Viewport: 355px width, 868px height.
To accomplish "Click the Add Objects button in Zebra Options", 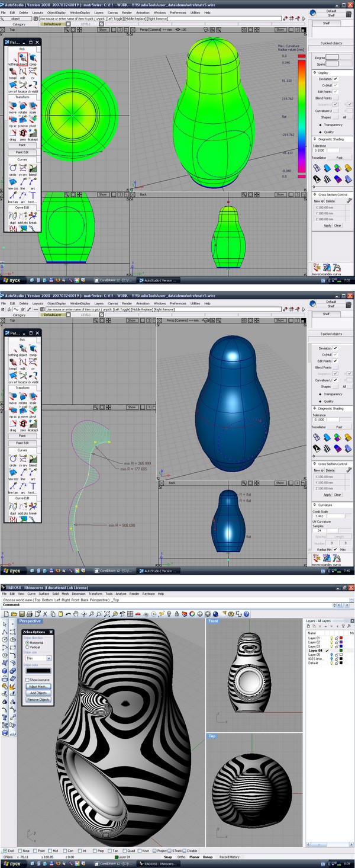I will pos(38,693).
